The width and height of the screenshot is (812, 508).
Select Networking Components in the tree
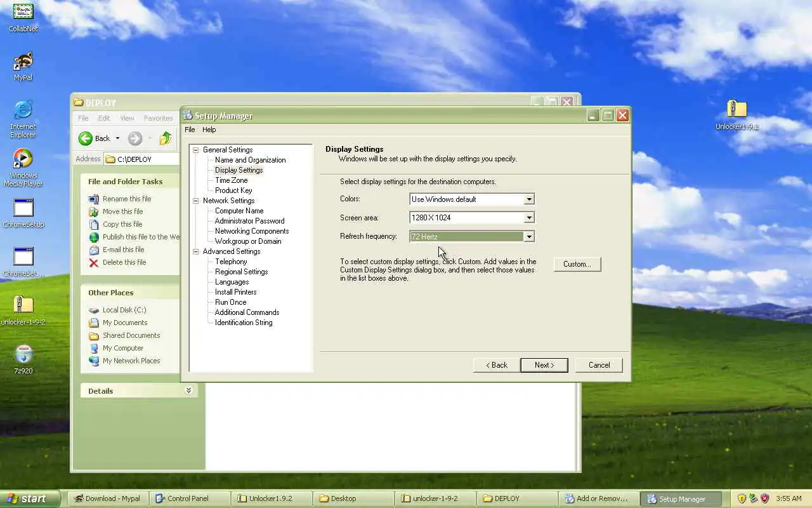click(x=252, y=231)
